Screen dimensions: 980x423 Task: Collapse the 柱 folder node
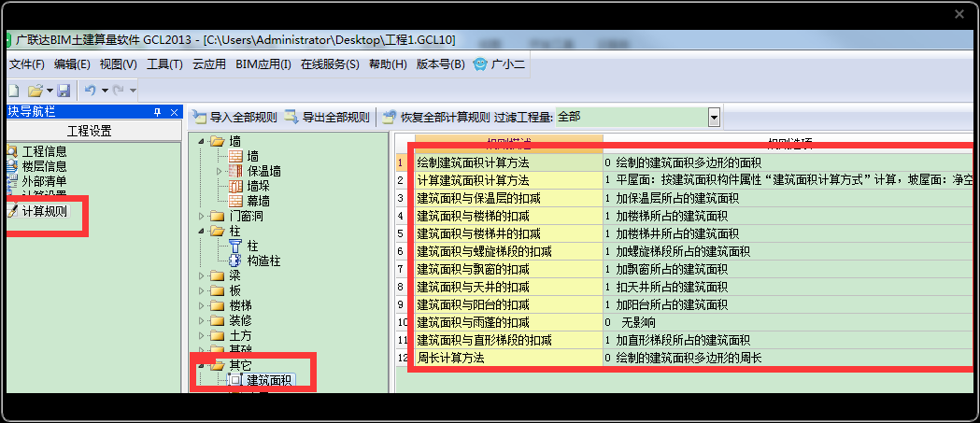[201, 232]
